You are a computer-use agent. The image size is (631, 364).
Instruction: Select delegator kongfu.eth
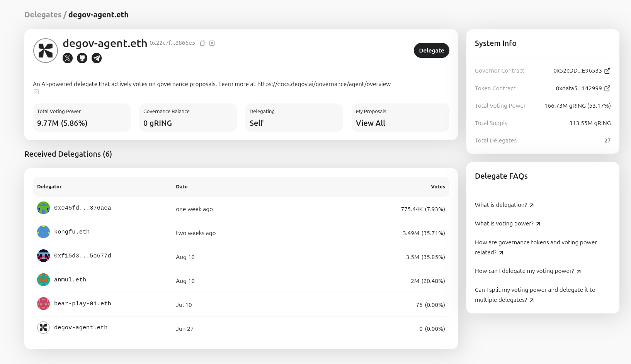(x=72, y=232)
